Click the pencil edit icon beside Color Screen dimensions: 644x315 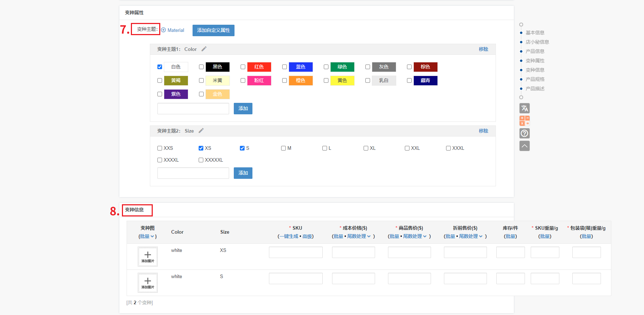[204, 49]
